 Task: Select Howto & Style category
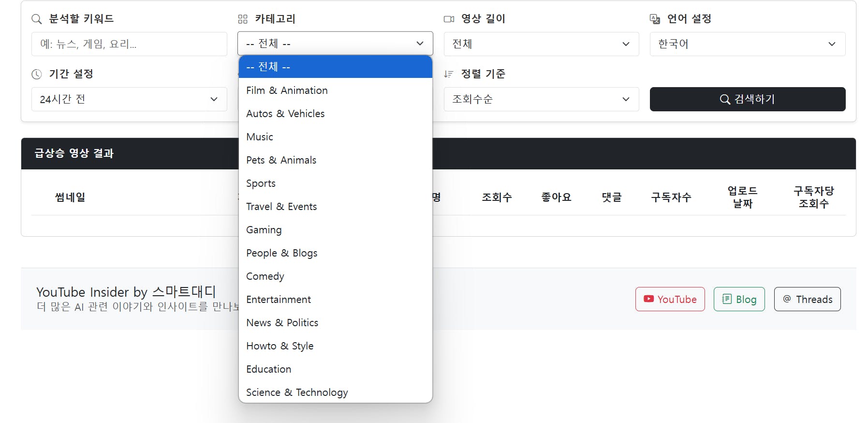pos(336,346)
